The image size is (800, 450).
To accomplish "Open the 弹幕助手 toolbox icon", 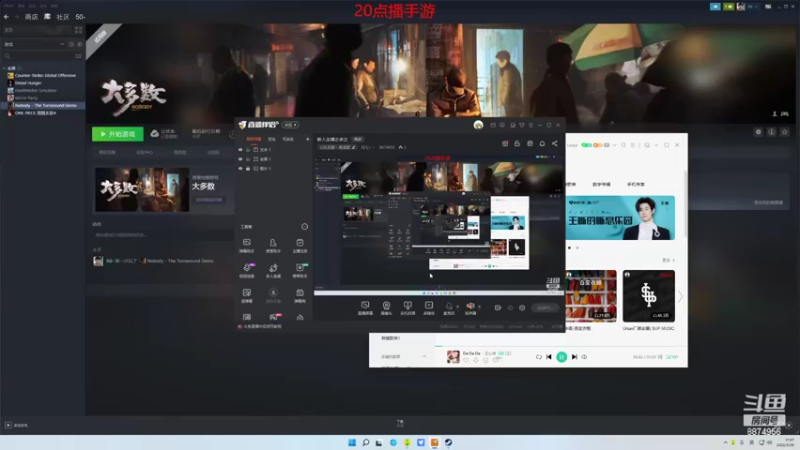I will coord(247,245).
